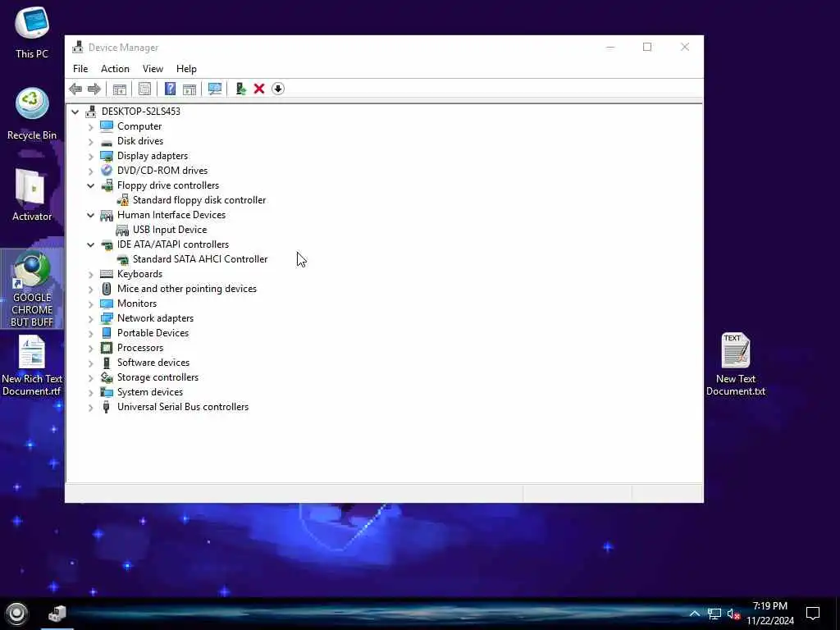Expand the Display adapters category
The height and width of the screenshot is (630, 840).
click(x=90, y=157)
